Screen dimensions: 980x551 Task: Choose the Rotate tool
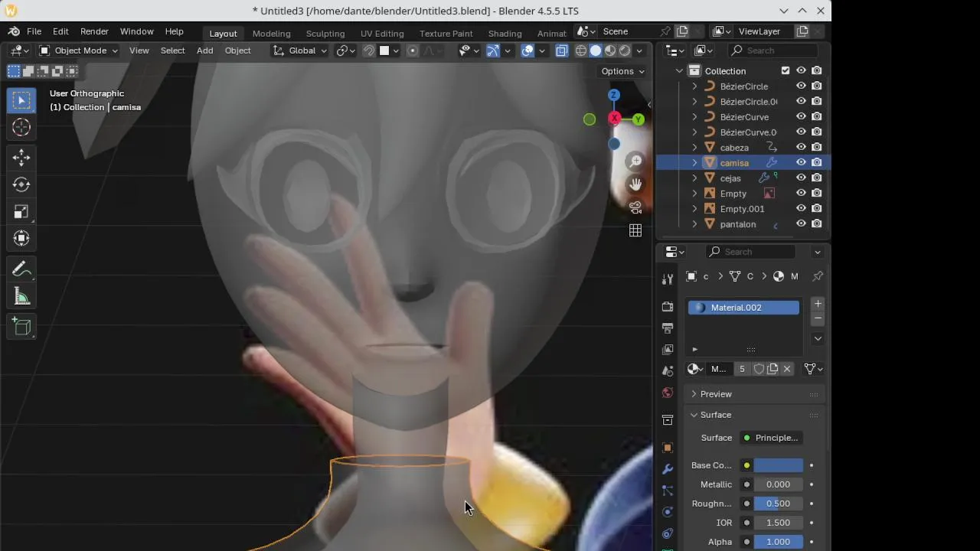click(x=21, y=184)
